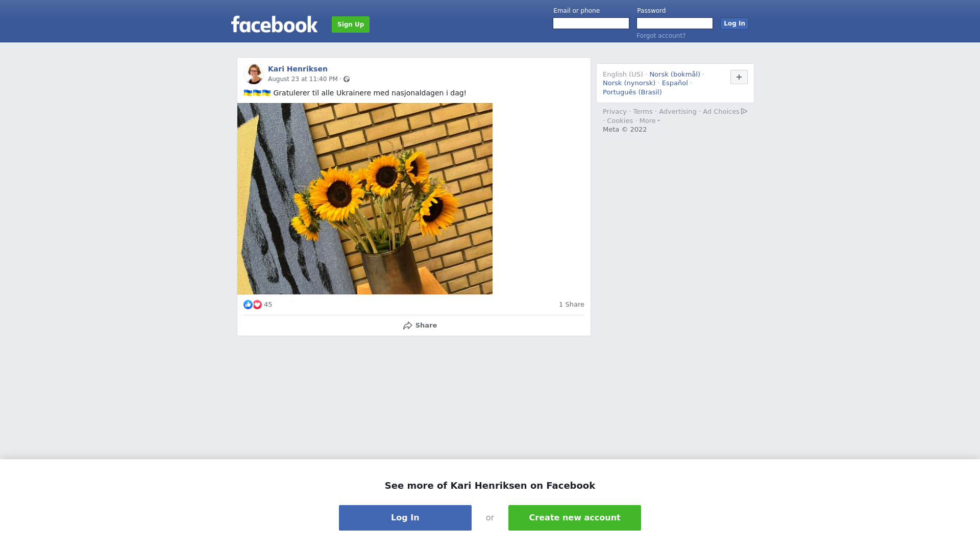Click the public globe privacy icon
The width and height of the screenshot is (980, 551).
coord(347,79)
